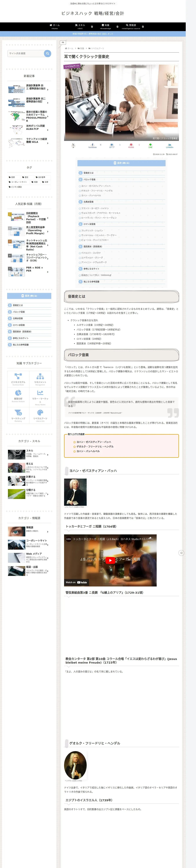This screenshot has height=868, width=196.
Task: Click ゲオルク・フリードリヒ・ヘンデル in composers box
Action: (95, 446)
